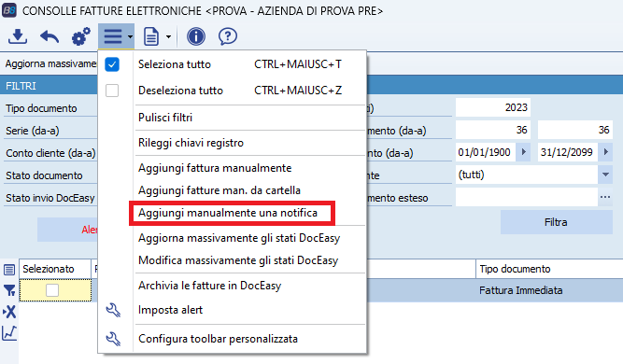Image resolution: width=623 pixels, height=364 pixels.
Task: Click the chart graph icon in left sidebar
Action: coord(9,333)
